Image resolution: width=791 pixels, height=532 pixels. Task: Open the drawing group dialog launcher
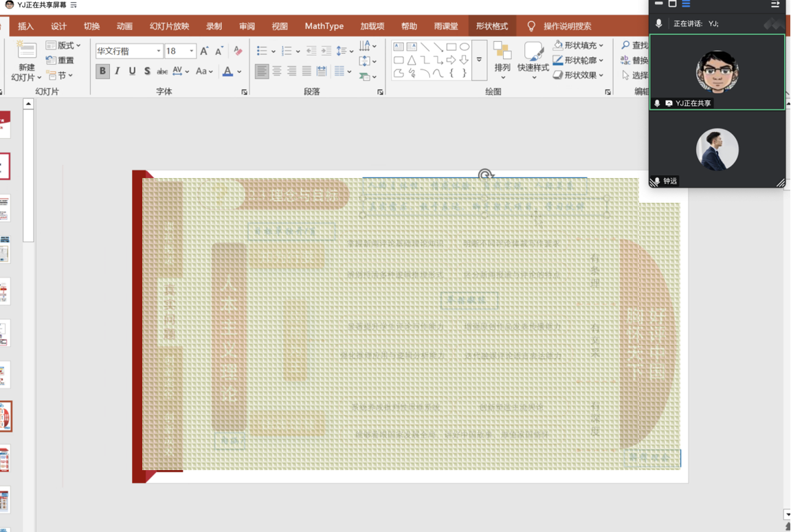[608, 92]
